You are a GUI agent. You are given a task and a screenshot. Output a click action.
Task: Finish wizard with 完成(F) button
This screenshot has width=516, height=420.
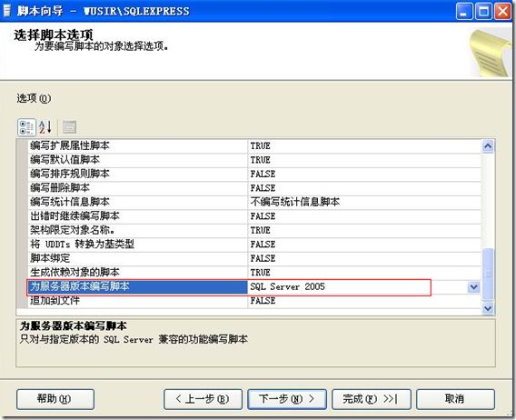[x=372, y=399]
